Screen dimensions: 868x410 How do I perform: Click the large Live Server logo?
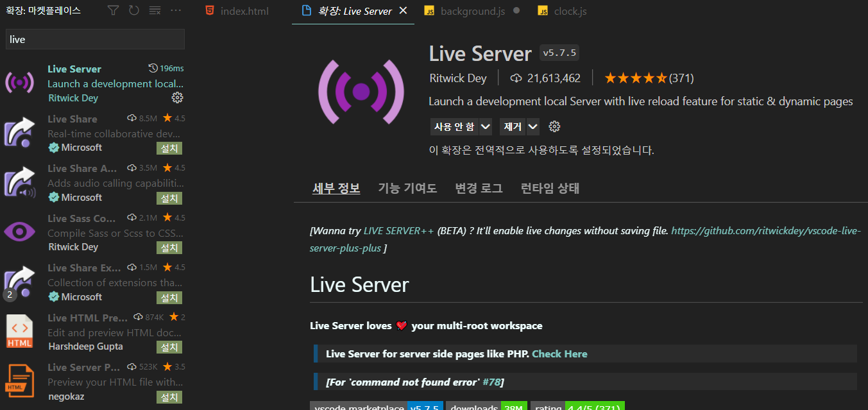(x=361, y=91)
